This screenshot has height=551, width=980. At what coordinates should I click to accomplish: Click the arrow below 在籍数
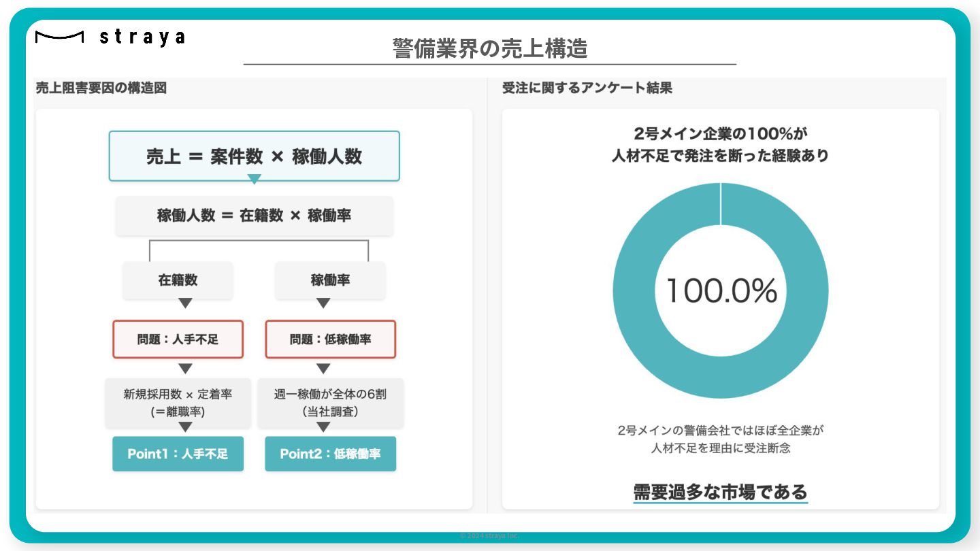click(185, 303)
